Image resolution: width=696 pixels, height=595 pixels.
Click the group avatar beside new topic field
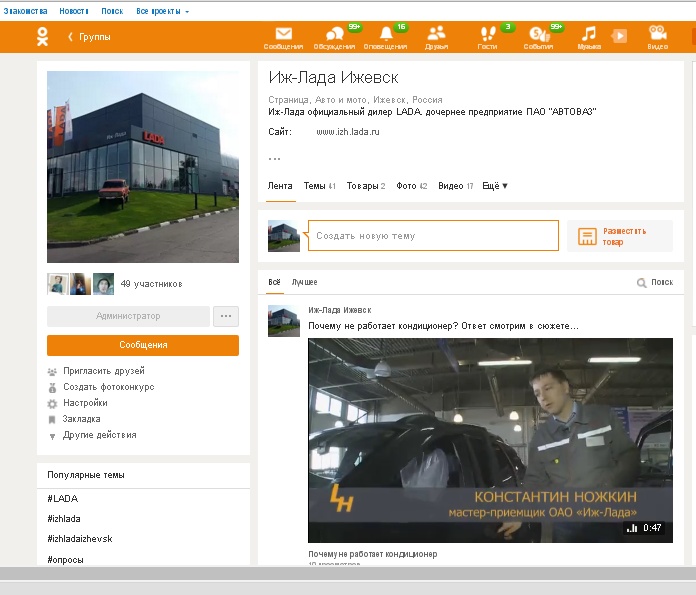coord(284,236)
